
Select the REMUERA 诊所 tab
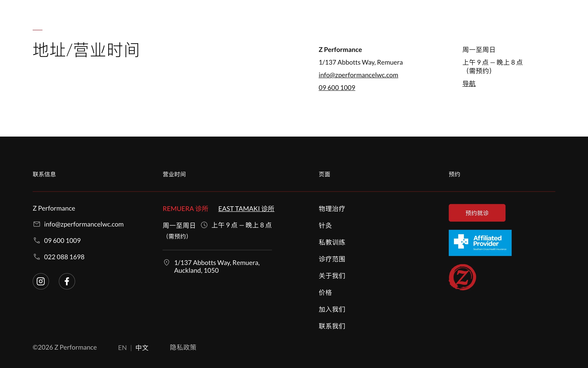pos(185,209)
